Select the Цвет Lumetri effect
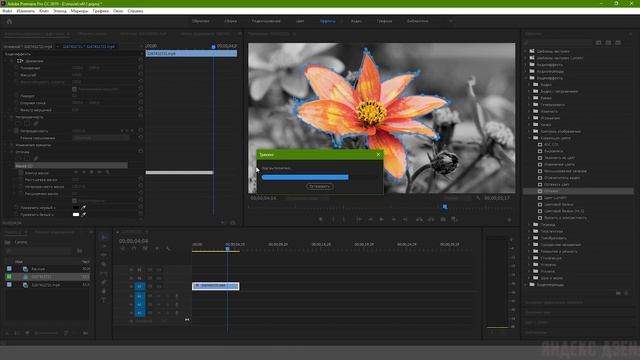 tap(555, 198)
